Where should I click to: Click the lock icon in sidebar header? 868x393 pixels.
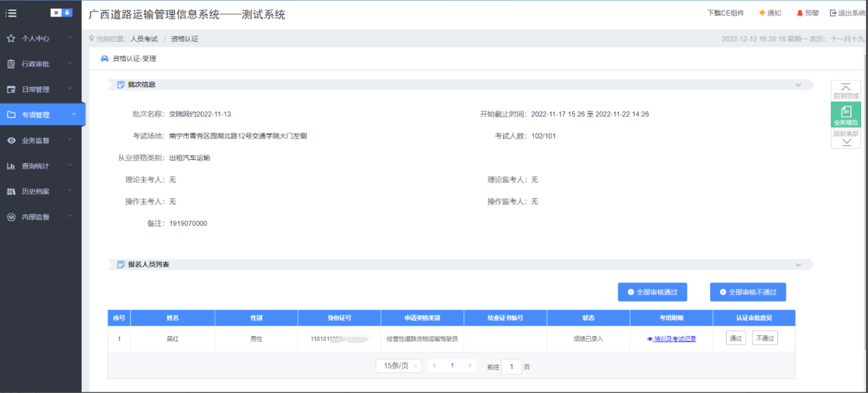[67, 13]
